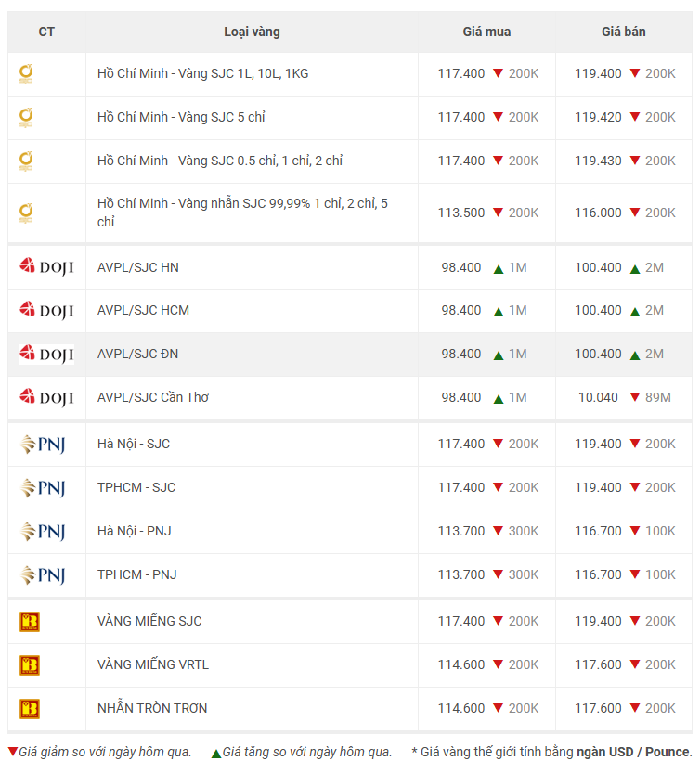Click sell price 116.000 for Vàng nhẫn SJC
The width and height of the screenshot is (700, 774).
click(x=598, y=213)
